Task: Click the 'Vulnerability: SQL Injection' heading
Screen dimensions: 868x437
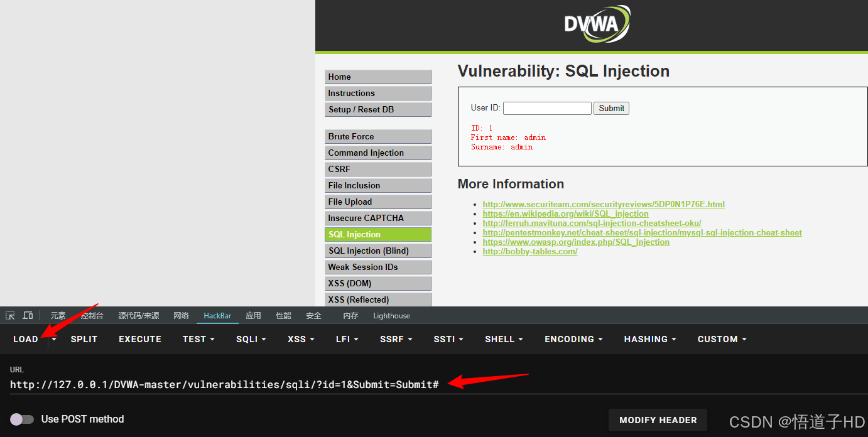Action: (x=563, y=71)
